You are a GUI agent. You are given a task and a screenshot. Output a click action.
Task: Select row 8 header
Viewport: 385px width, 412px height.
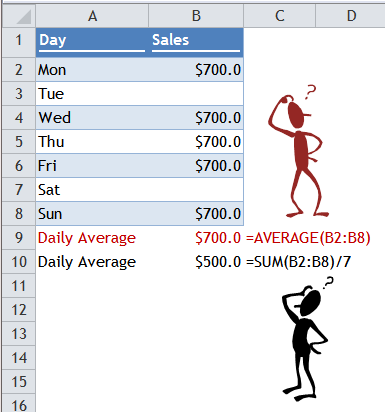click(19, 214)
